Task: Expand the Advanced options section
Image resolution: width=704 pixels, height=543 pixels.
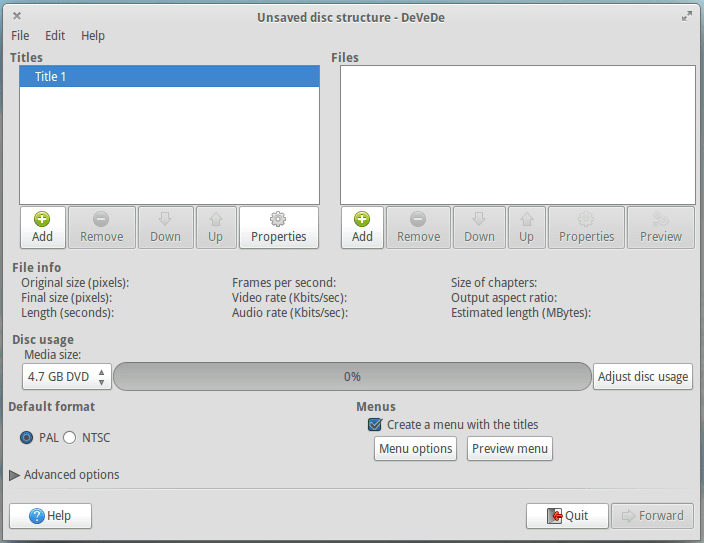Action: coord(14,475)
